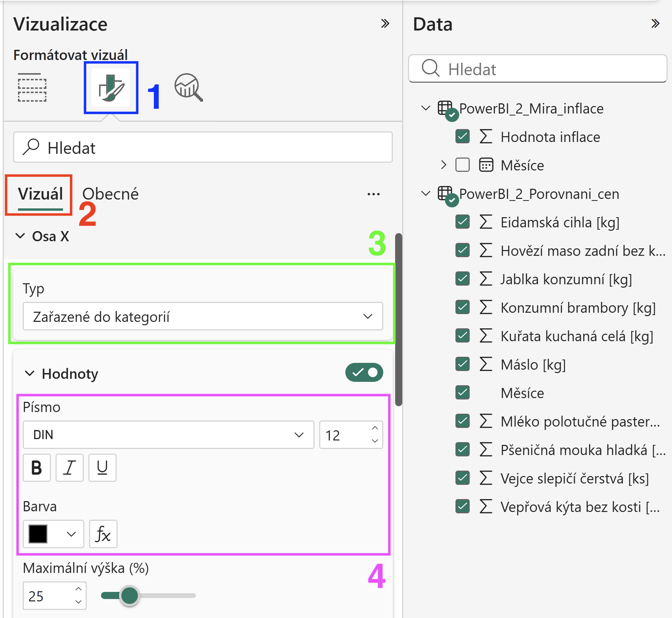Uncheck Hodnota inflace field
The height and width of the screenshot is (618, 672).
tap(463, 137)
